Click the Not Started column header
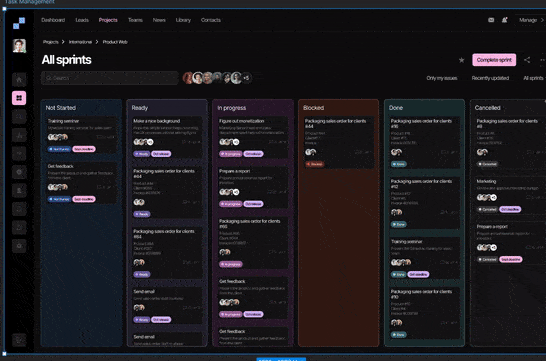Viewport: 546px width, 361px height. tap(61, 108)
